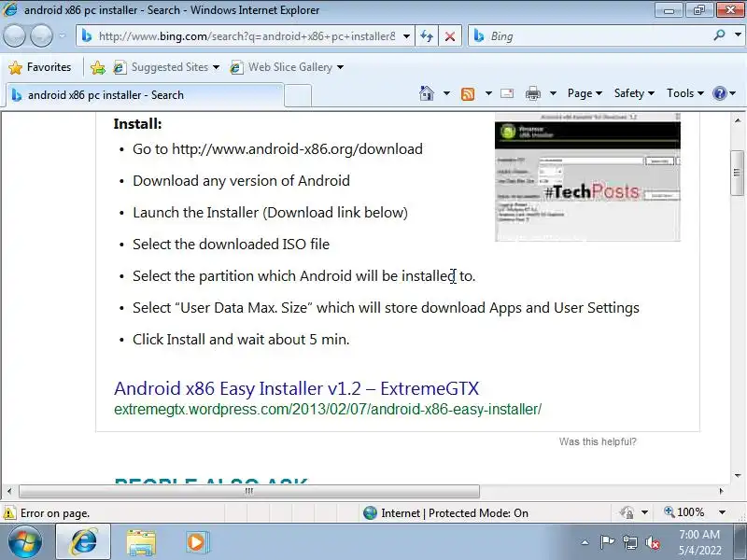Expand the Feeds dropdown arrow
This screenshot has width=747, height=560.
click(488, 93)
